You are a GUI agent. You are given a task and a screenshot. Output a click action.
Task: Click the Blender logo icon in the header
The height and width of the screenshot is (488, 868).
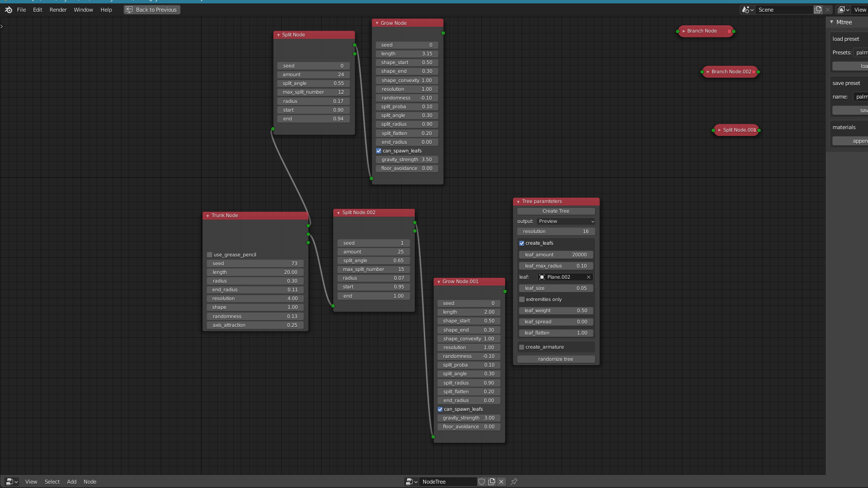pos(8,9)
